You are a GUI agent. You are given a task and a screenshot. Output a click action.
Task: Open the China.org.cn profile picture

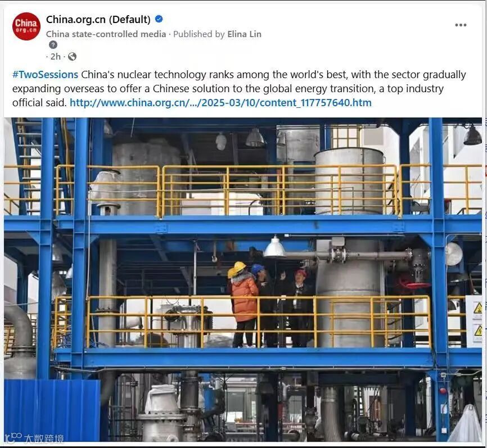[x=26, y=26]
